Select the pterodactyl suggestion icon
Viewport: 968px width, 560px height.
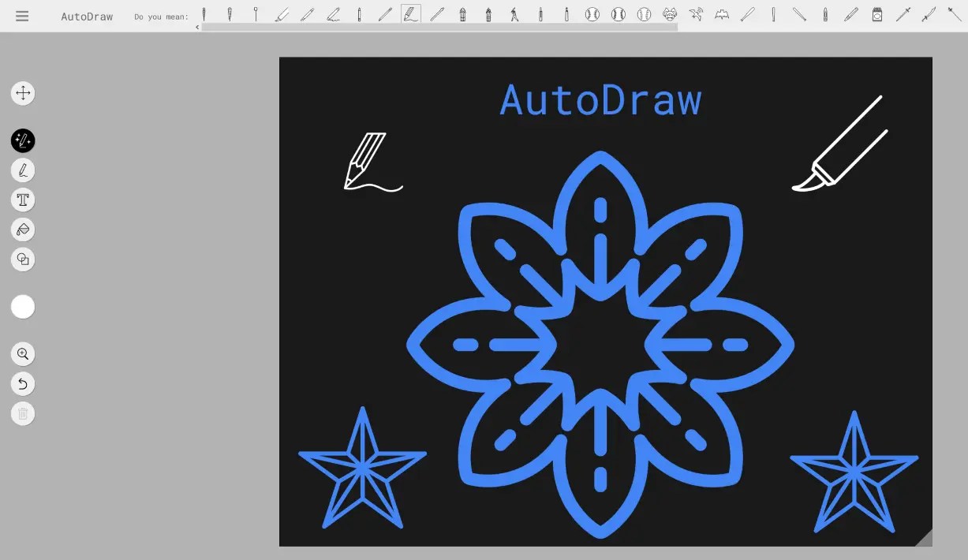tap(697, 14)
